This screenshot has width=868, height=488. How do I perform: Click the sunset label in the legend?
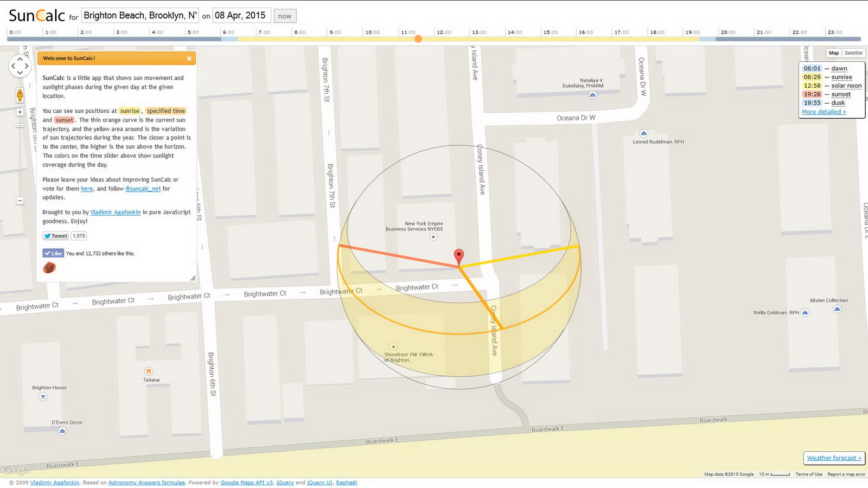pos(841,94)
